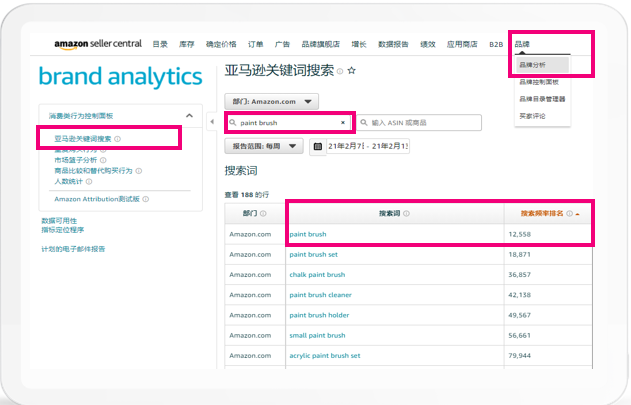Open the 数据可用性 link

click(59, 221)
